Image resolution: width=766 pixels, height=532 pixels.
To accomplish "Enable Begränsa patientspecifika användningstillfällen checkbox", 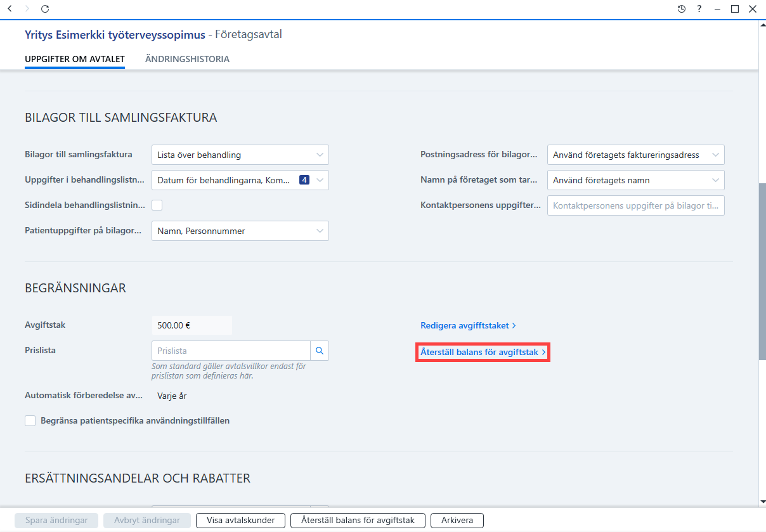I will (x=30, y=420).
